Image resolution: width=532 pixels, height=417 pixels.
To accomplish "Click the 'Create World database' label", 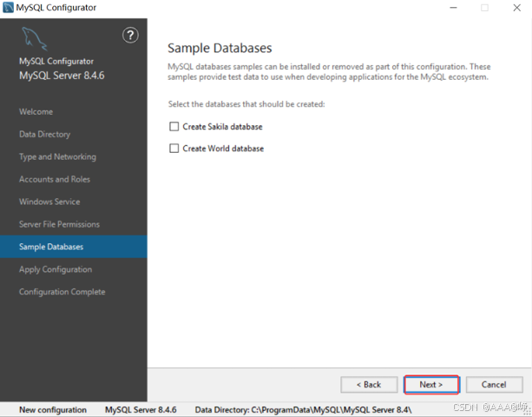I will point(223,149).
